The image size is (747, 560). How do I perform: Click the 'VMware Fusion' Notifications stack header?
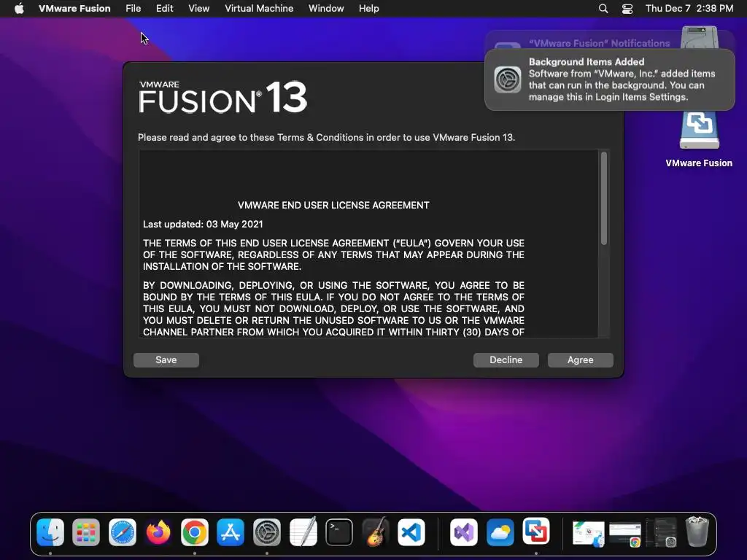pos(600,43)
